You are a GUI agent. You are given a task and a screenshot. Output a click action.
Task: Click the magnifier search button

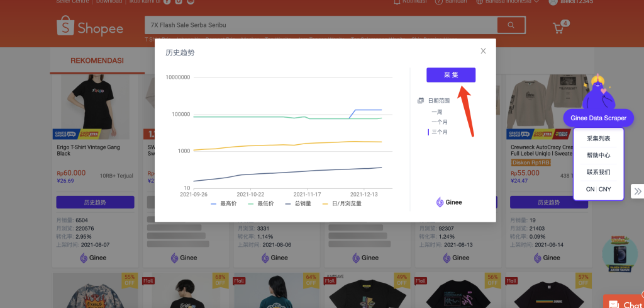[511, 25]
